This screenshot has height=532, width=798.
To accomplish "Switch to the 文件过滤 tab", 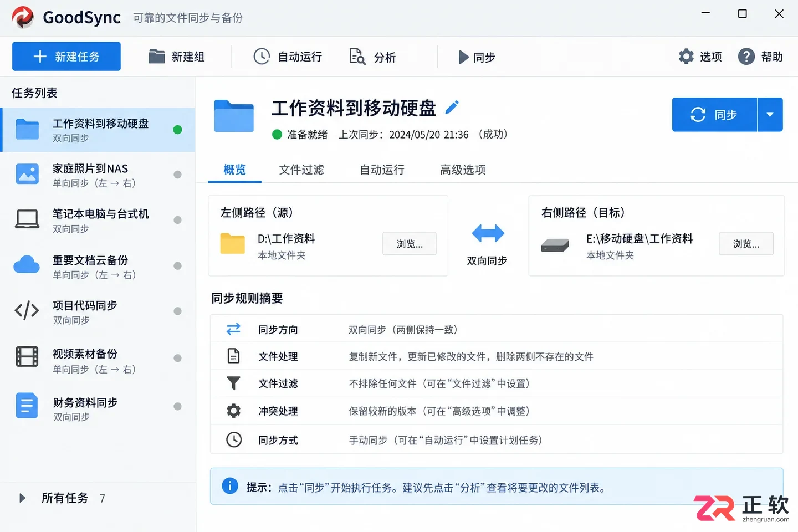I will (301, 170).
